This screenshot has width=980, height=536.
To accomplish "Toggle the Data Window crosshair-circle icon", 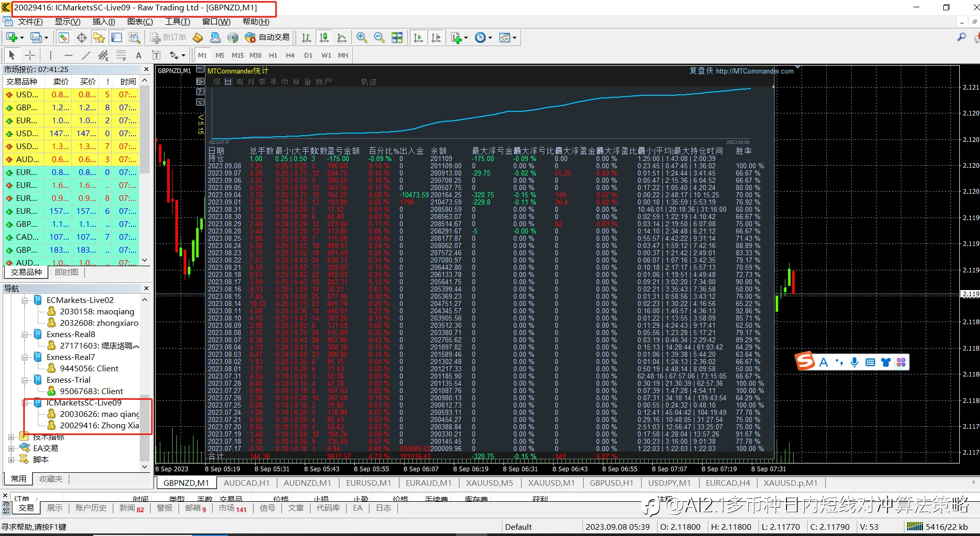I will point(81,37).
